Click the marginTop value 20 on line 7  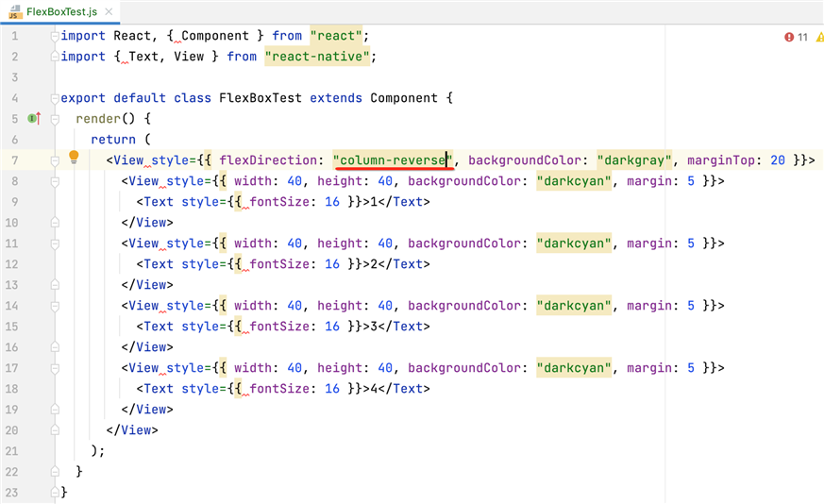click(778, 160)
